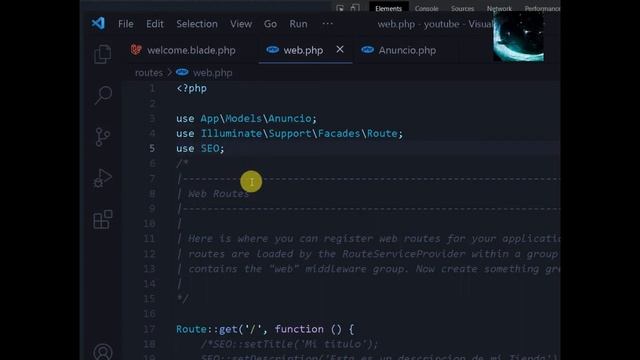Screen dimensions: 640x360
Task: Click 'Anuncio' in the use statement
Action: pyautogui.click(x=289, y=118)
